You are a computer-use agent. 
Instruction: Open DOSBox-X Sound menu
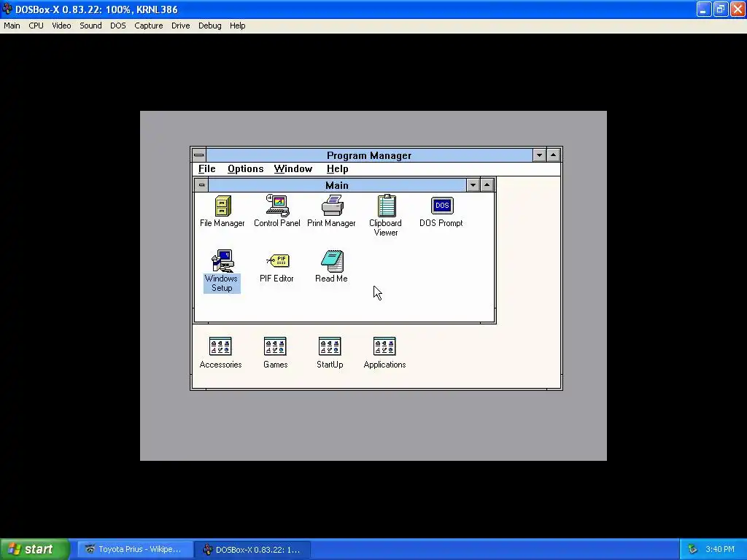coord(90,26)
